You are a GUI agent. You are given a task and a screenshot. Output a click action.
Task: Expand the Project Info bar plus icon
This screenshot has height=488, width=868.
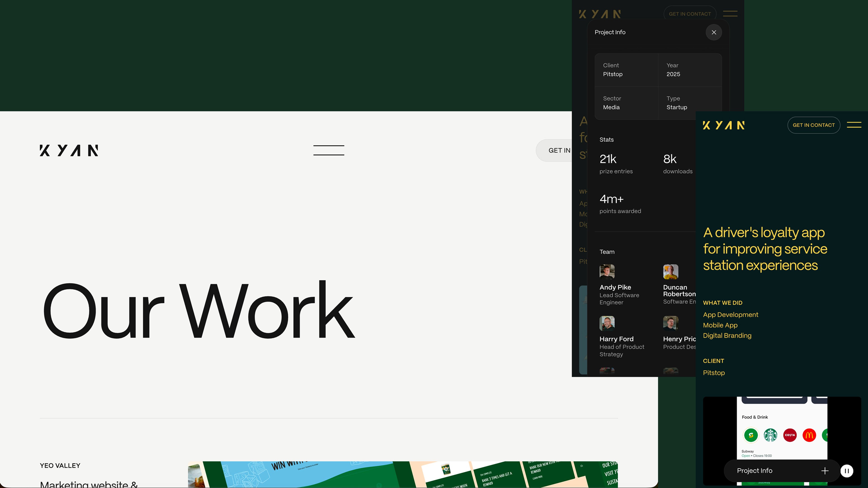pos(825,470)
